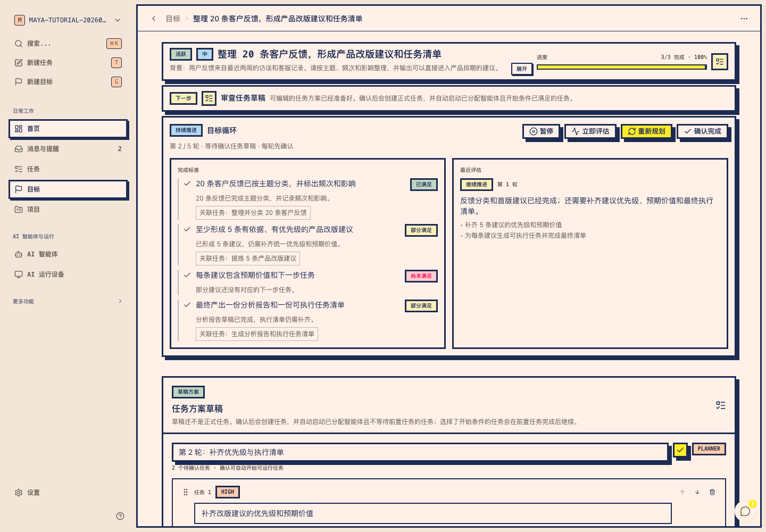Click the 确认完成 button
This screenshot has height=532, width=766.
coord(702,131)
